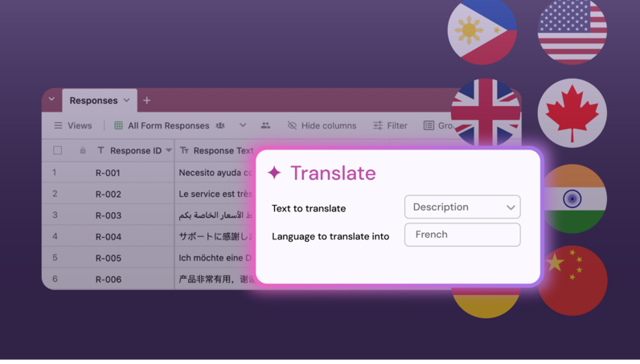
Task: Click the India flag circle
Action: tap(576, 198)
